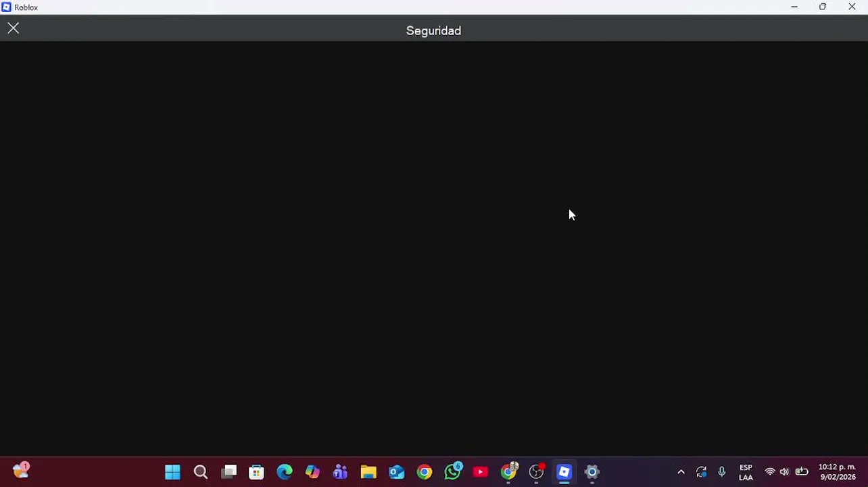The image size is (868, 487).
Task: Open Outlook from the taskbar
Action: (396, 472)
